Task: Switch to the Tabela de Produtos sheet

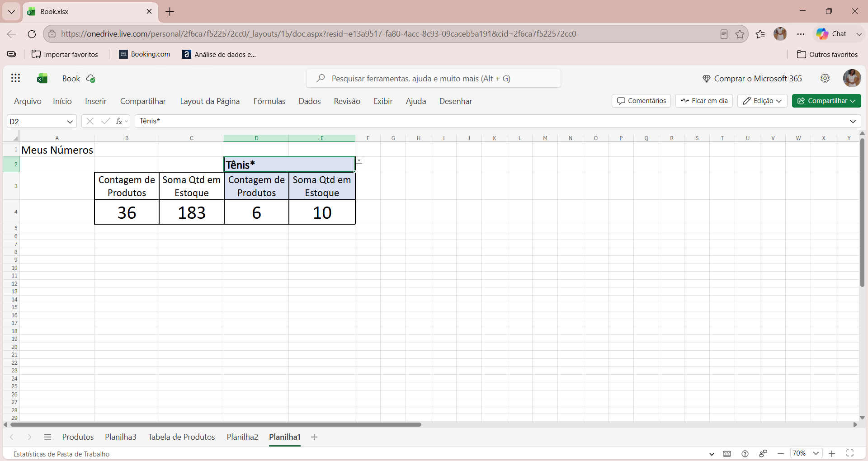Action: coord(182,437)
